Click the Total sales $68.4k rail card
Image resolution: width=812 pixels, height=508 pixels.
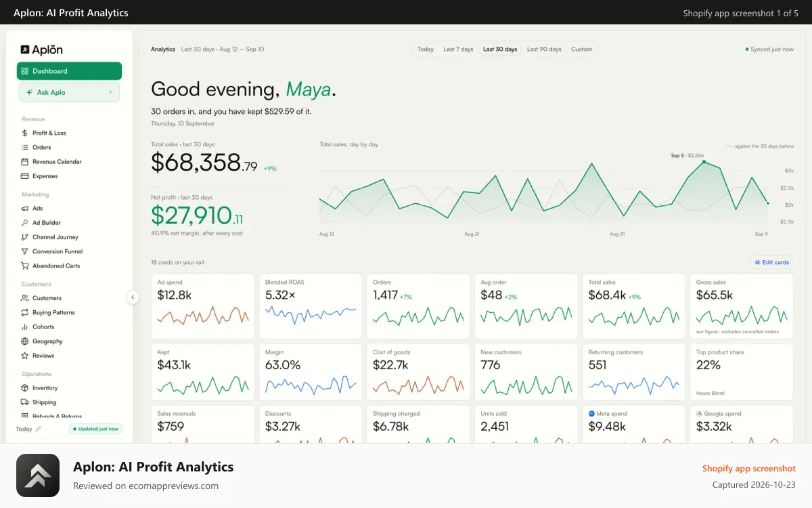(x=634, y=306)
